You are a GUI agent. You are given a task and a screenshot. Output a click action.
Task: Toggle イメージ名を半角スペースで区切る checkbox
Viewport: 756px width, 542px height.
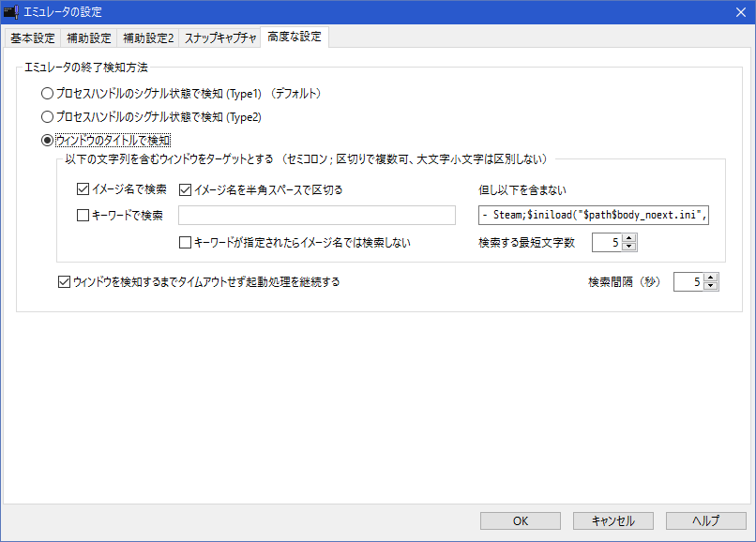(x=185, y=190)
